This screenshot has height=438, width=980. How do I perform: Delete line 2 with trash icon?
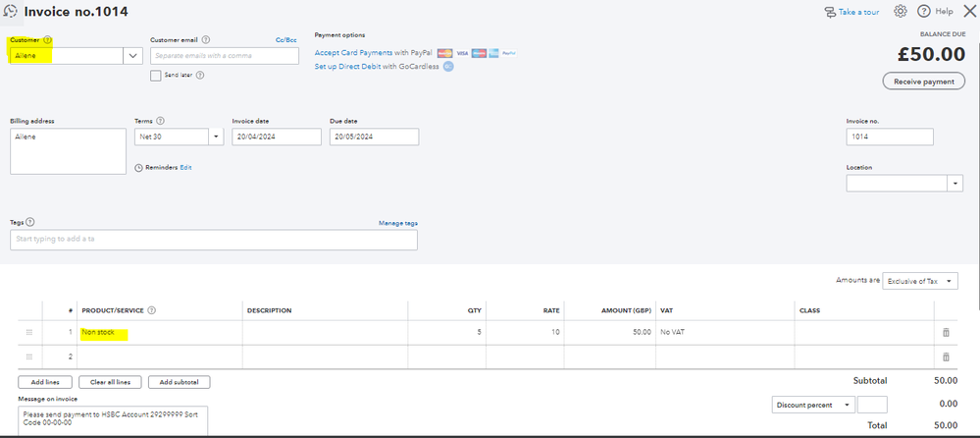[x=946, y=356]
